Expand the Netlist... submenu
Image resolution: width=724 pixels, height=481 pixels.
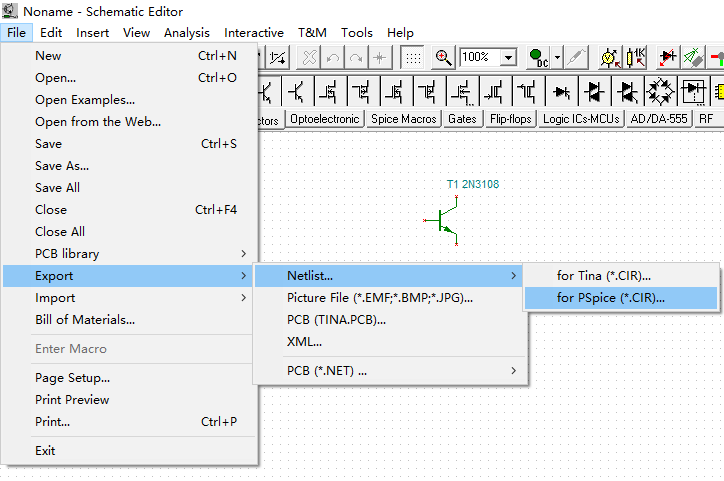[x=389, y=276]
